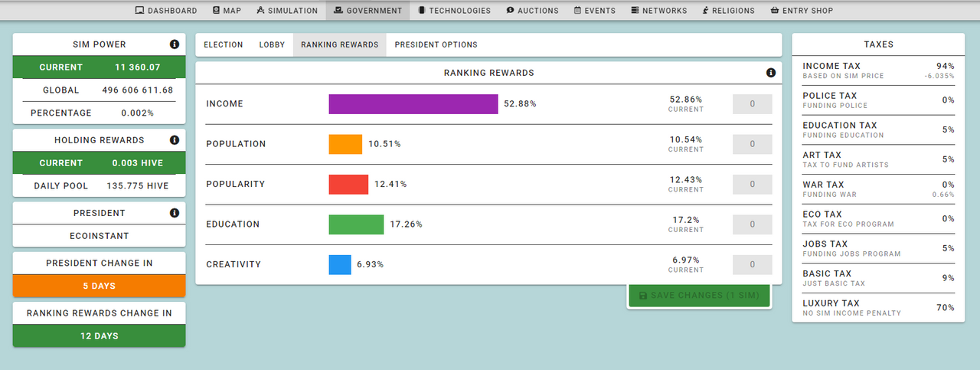Switch to the Lobby tab
Screen dimensions: 980x370
tap(272, 45)
